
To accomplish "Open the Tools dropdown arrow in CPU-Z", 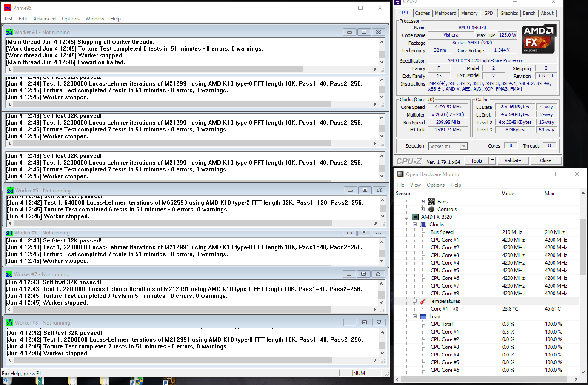I will coord(492,160).
